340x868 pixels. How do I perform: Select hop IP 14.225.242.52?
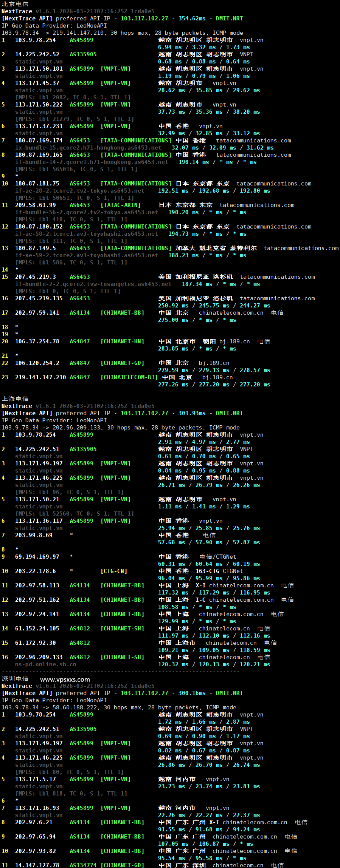(x=37, y=54)
